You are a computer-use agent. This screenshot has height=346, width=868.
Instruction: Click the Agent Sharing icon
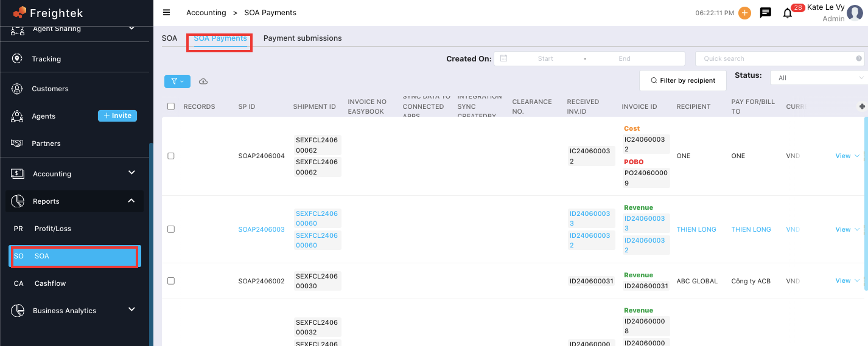pos(17,29)
